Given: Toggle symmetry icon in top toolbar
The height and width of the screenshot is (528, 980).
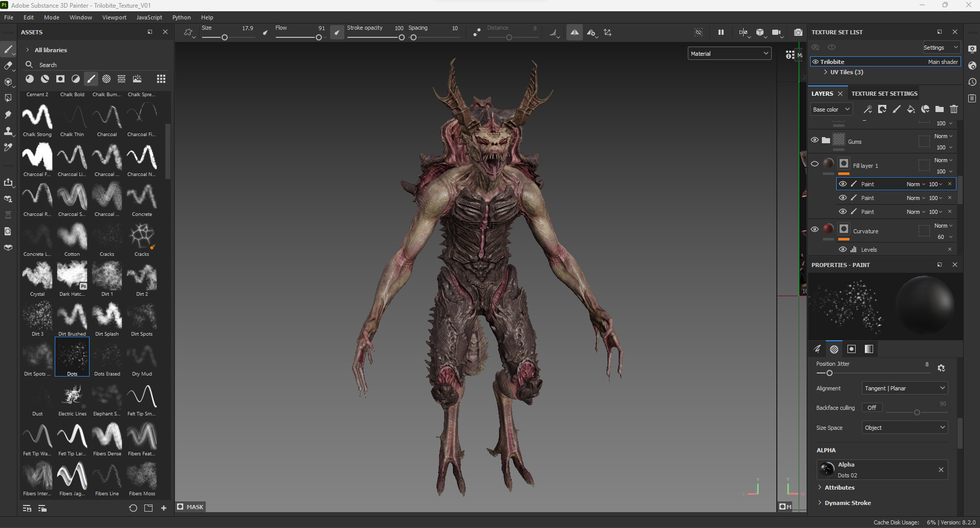Looking at the screenshot, I should 574,32.
